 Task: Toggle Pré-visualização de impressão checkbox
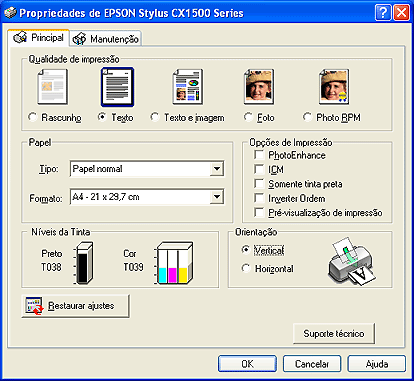(259, 212)
